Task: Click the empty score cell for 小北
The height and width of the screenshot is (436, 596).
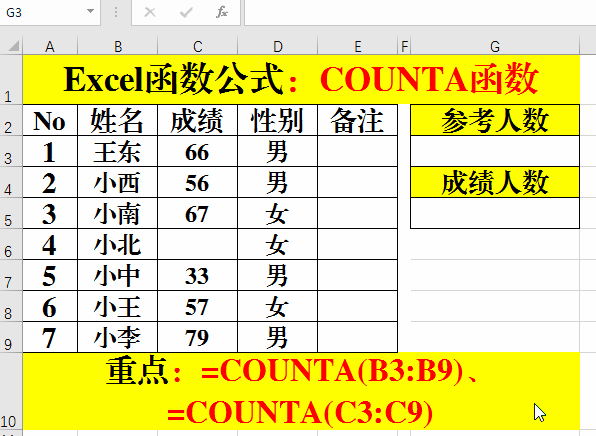Action: tap(198, 244)
